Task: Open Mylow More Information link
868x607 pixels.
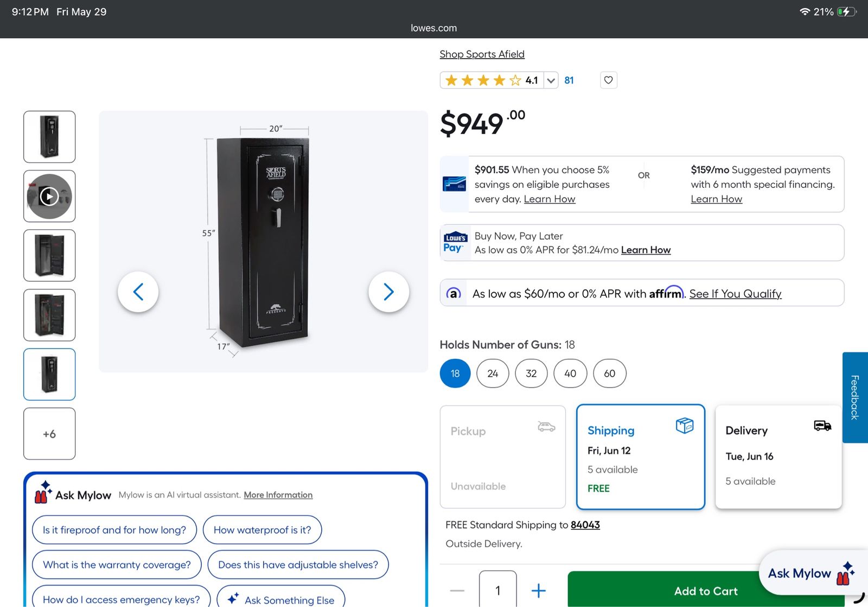Action: click(278, 495)
